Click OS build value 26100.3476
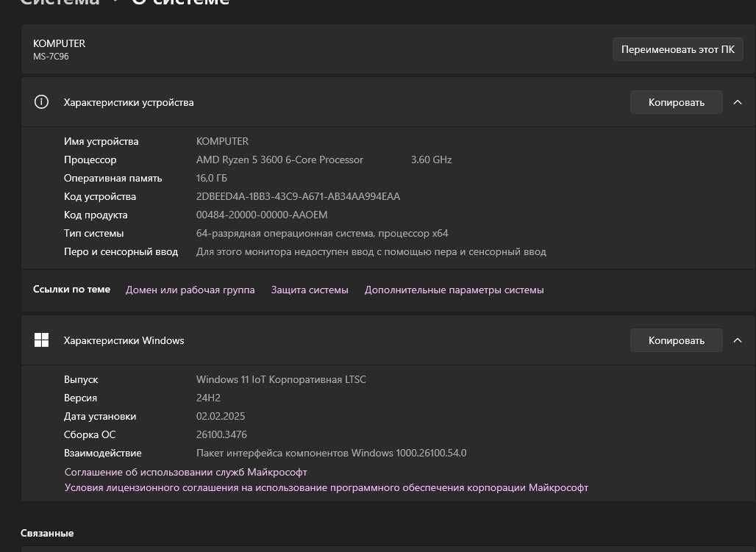756x552 pixels. 221,434
